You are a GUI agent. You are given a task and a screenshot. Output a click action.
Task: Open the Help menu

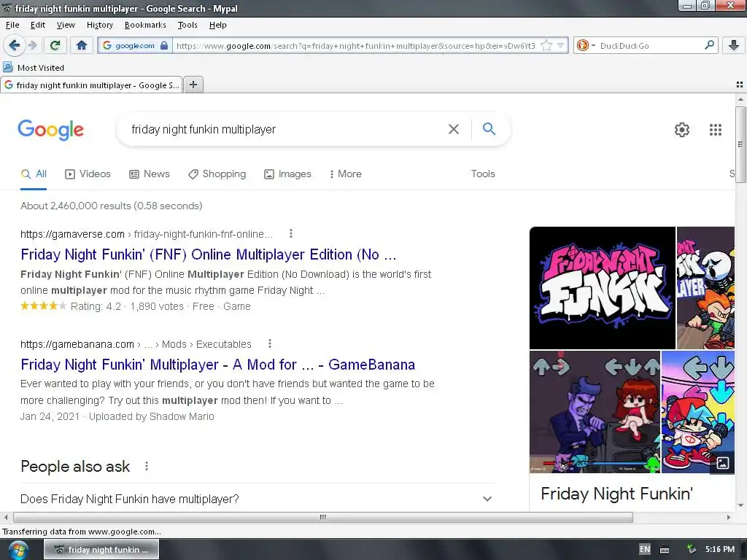[217, 25]
